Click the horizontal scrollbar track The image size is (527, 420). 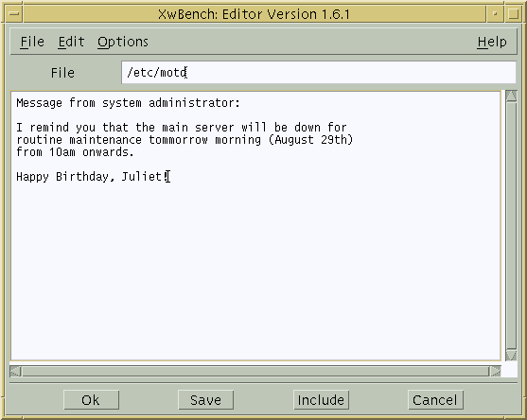[x=255, y=371]
